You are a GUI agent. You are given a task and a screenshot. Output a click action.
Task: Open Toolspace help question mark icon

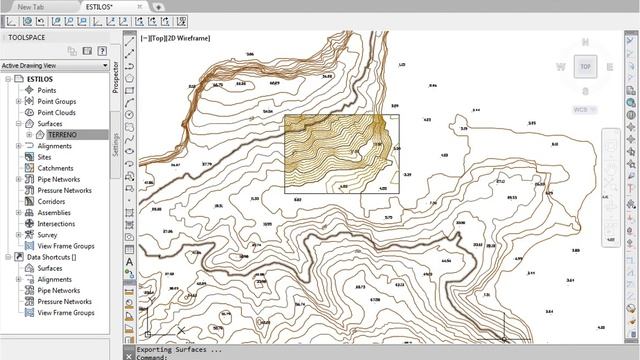pos(102,51)
